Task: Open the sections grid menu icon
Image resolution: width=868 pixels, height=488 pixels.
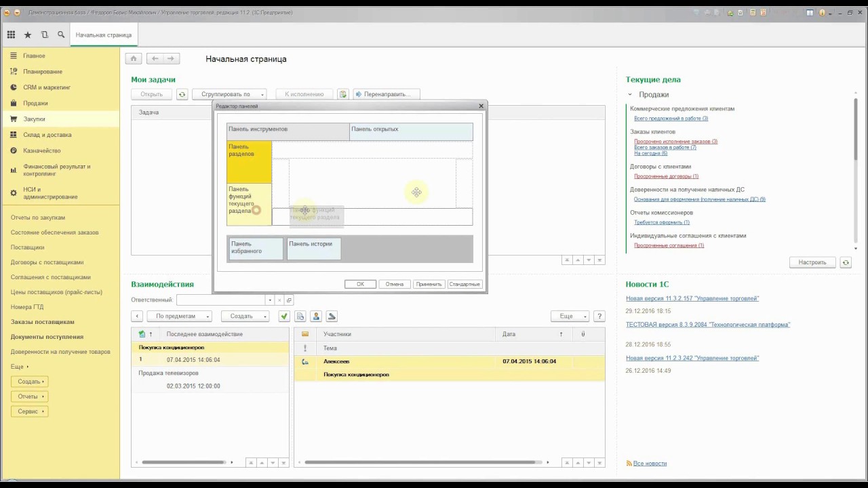Action: coord(11,35)
